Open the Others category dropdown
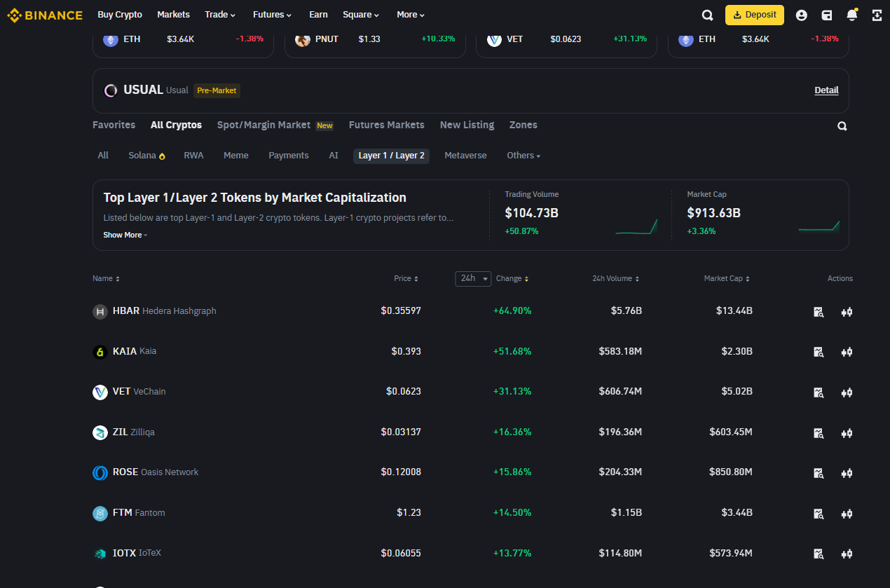The image size is (890, 588). pyautogui.click(x=523, y=156)
